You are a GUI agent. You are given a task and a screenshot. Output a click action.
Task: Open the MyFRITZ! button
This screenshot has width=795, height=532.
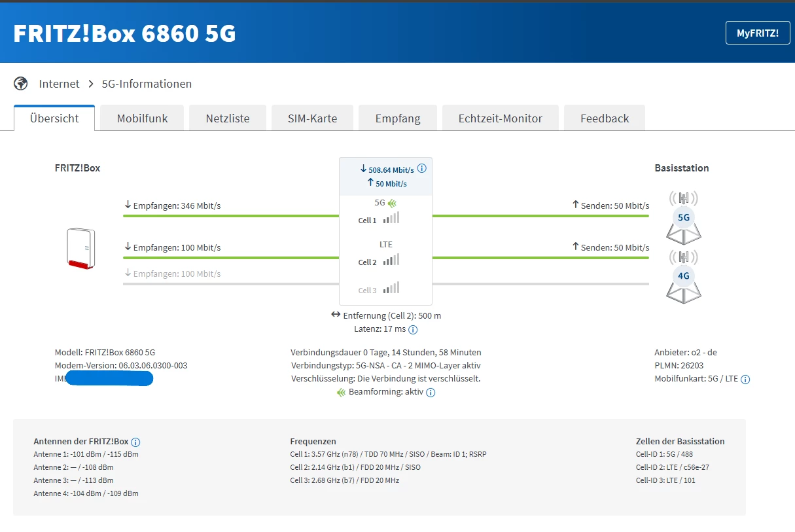click(757, 33)
